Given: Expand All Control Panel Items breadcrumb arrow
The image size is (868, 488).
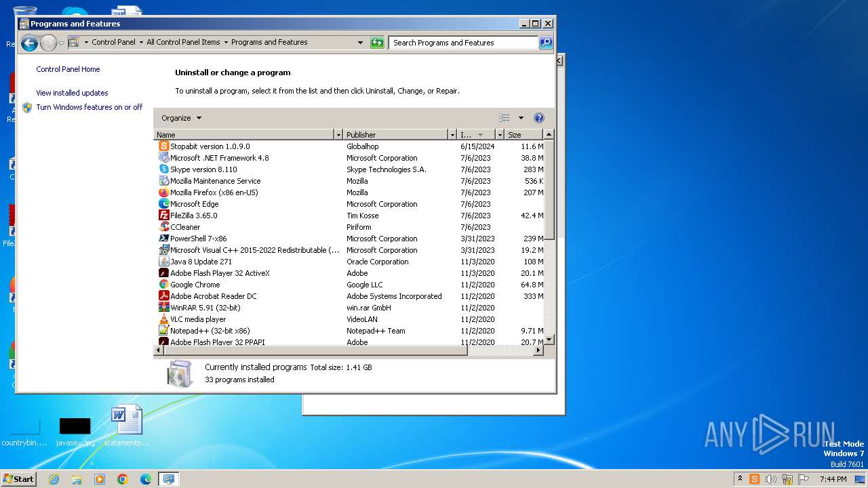Looking at the screenshot, I should (226, 42).
